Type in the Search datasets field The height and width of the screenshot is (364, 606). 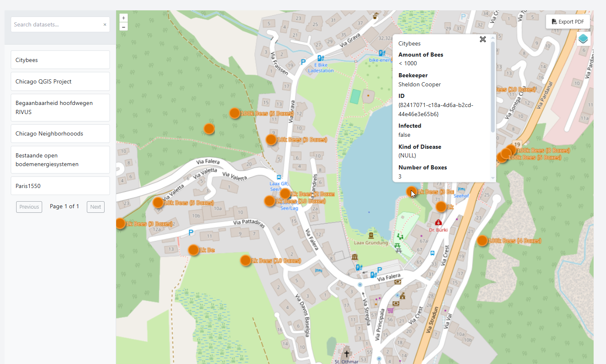click(56, 25)
